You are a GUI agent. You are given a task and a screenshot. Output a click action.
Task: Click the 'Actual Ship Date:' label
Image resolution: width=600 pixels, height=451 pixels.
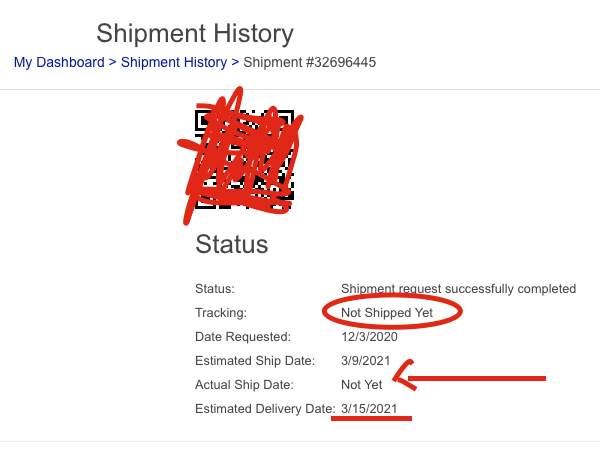point(244,385)
